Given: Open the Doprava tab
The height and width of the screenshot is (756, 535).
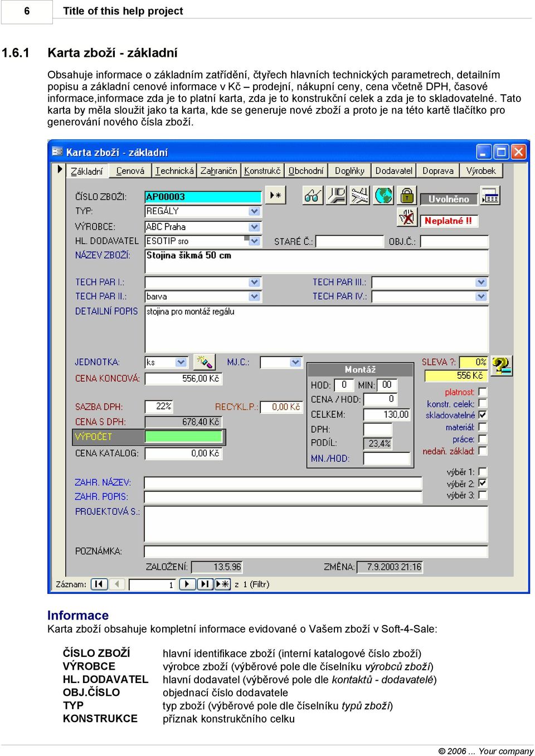Looking at the screenshot, I should coord(438,171).
